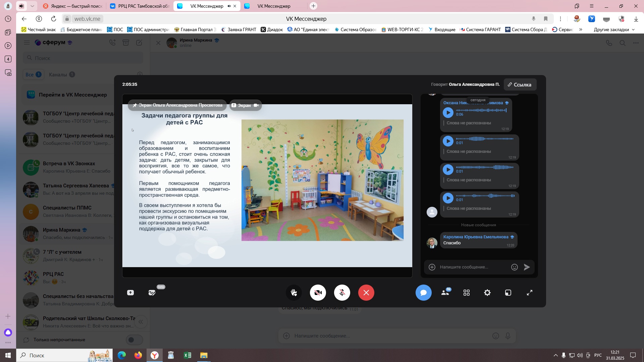Screen dimensions: 644x362
Task: Go back in the browser
Action: 24,19
